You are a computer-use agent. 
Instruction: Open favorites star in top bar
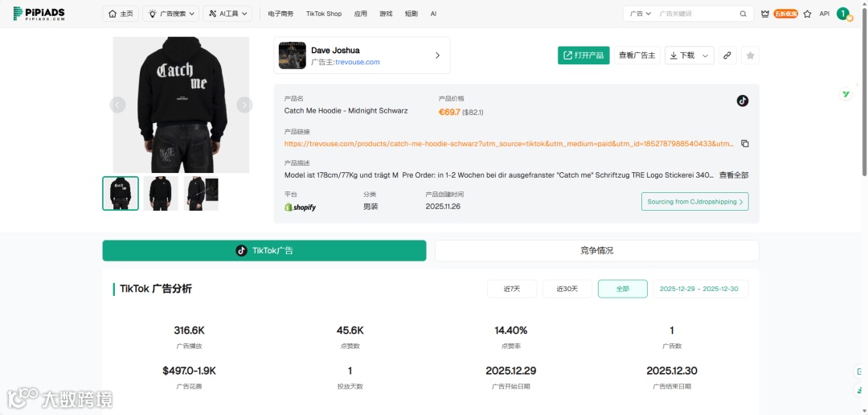click(x=807, y=14)
